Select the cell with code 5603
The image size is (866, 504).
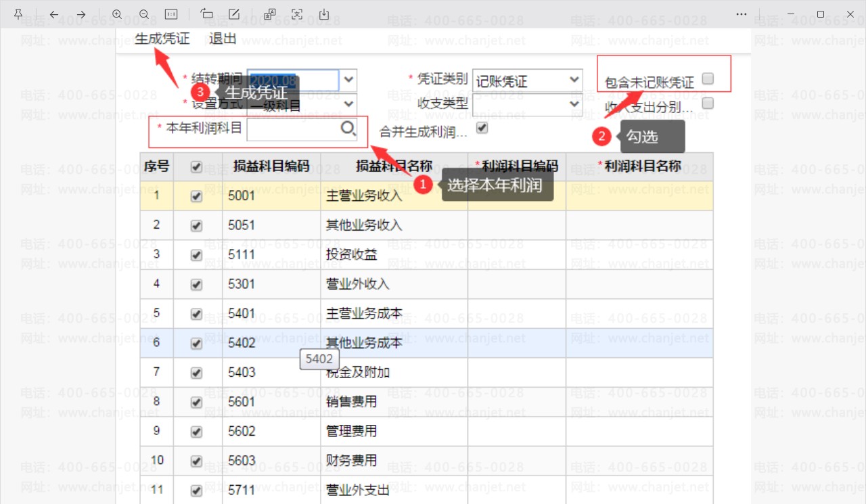pos(271,461)
